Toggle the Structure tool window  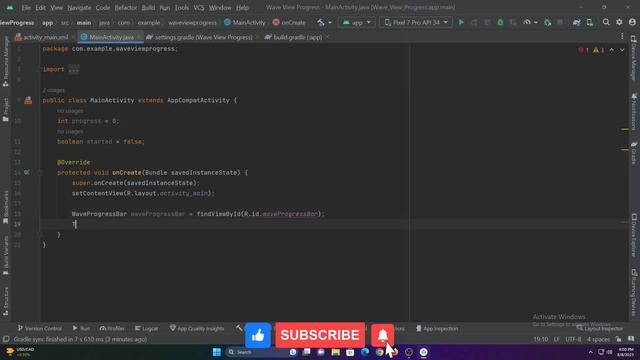6,301
